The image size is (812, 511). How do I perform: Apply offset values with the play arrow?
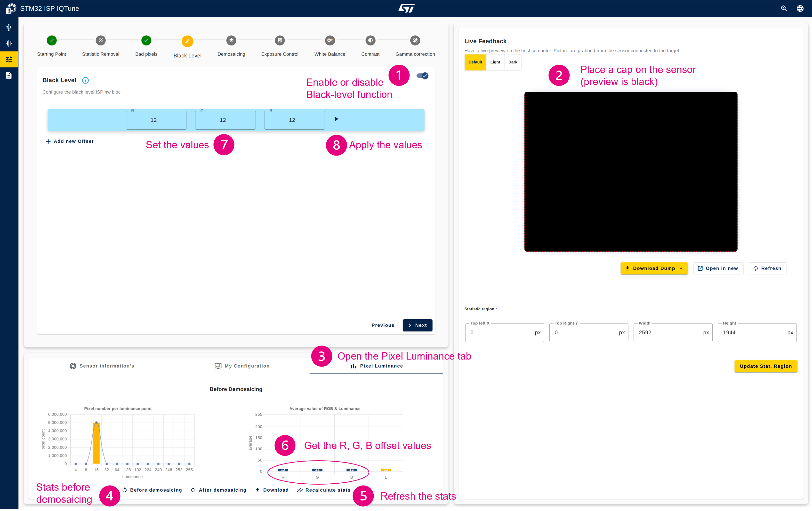pos(336,119)
